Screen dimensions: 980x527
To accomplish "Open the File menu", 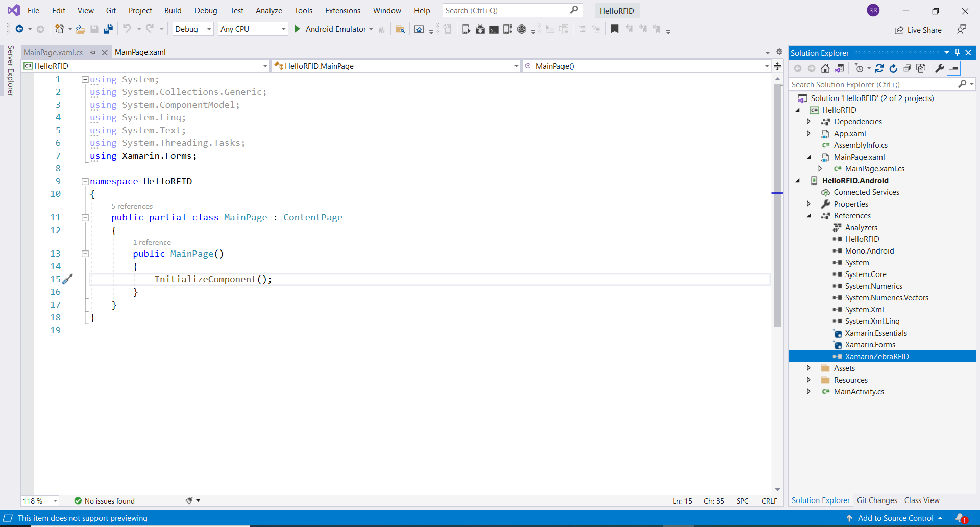I will pos(33,10).
